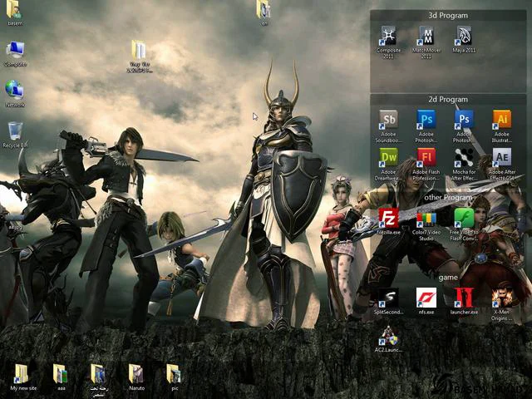Viewport: 532px width, 399px height.
Task: Select the aa.jpg file label
Action: [x=16, y=227]
